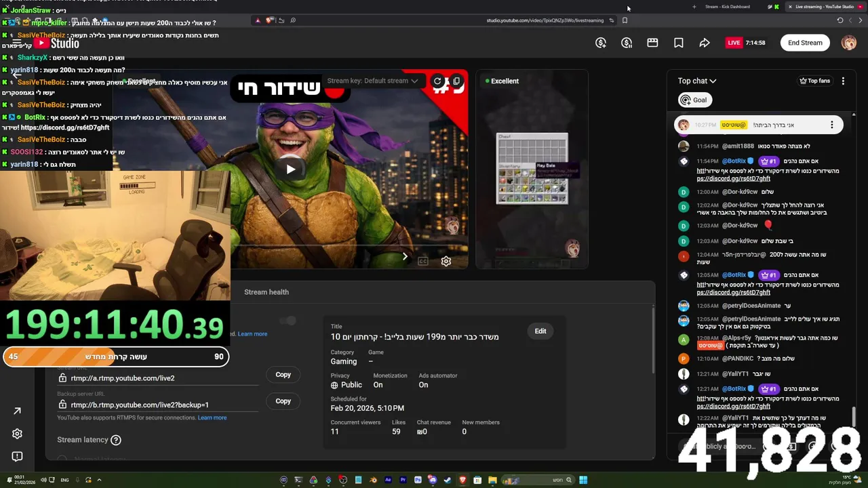Click the backup URL rtmp://b.rtmp.youtube.com/live2 field
Screen dimensions: 868x488
coord(158,405)
